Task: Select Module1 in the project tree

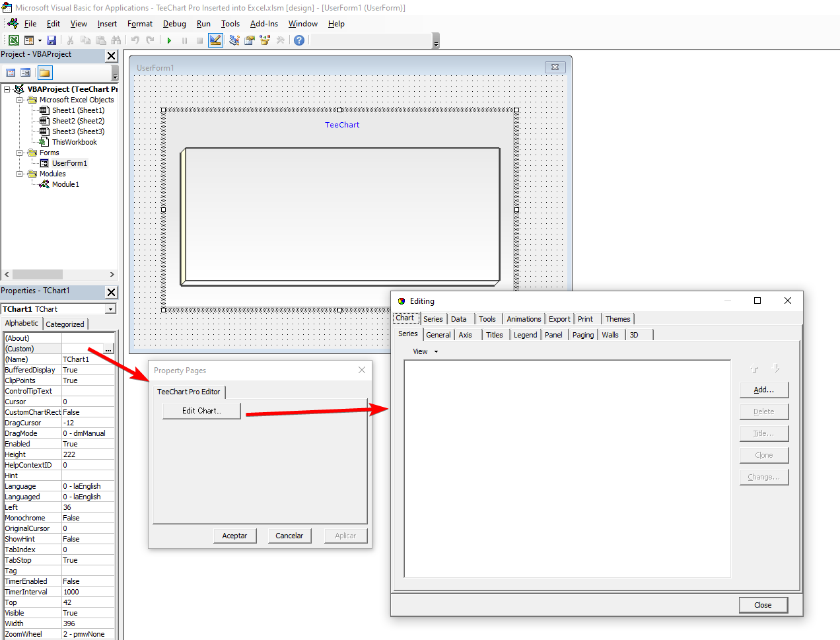Action: [65, 184]
